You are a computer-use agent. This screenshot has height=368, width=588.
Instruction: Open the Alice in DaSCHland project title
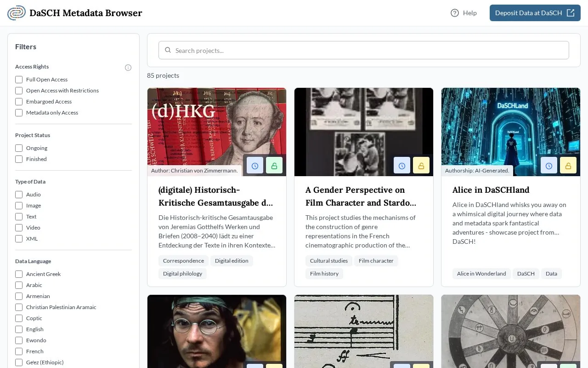click(491, 190)
